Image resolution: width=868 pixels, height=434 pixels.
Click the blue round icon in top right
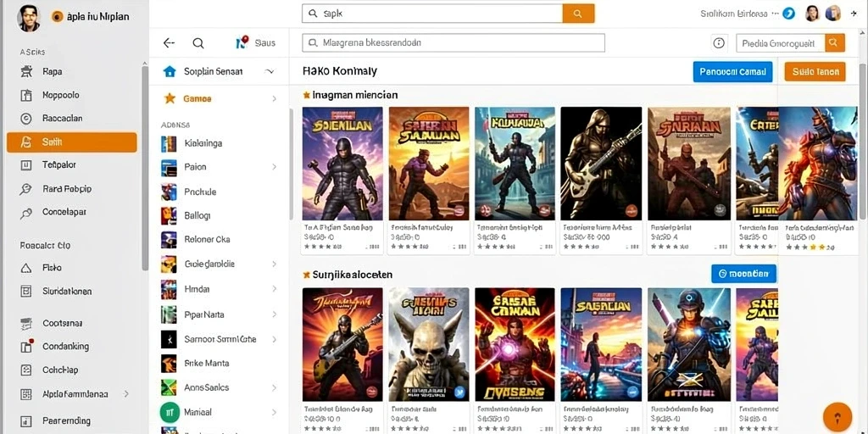(x=789, y=14)
